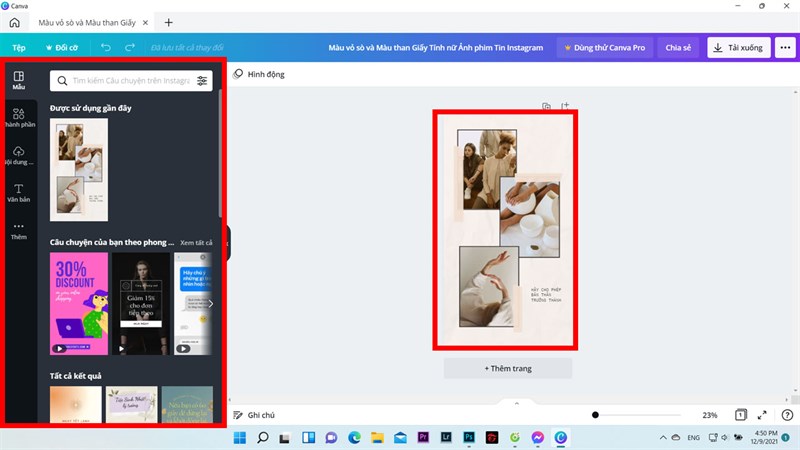Select the pottery hands photo on canvas
The width and height of the screenshot is (800, 450).
tap(530, 217)
